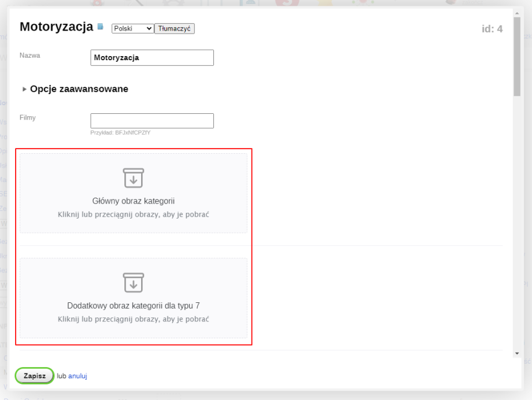The width and height of the screenshot is (532, 400).
Task: Click the hint text under Główny obraz kategorii
Action: 134,214
